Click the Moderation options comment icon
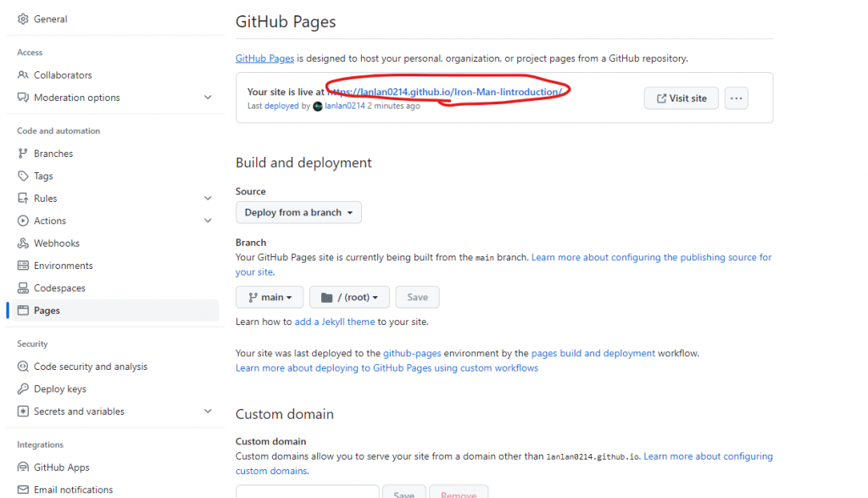This screenshot has height=498, width=868. [x=23, y=98]
